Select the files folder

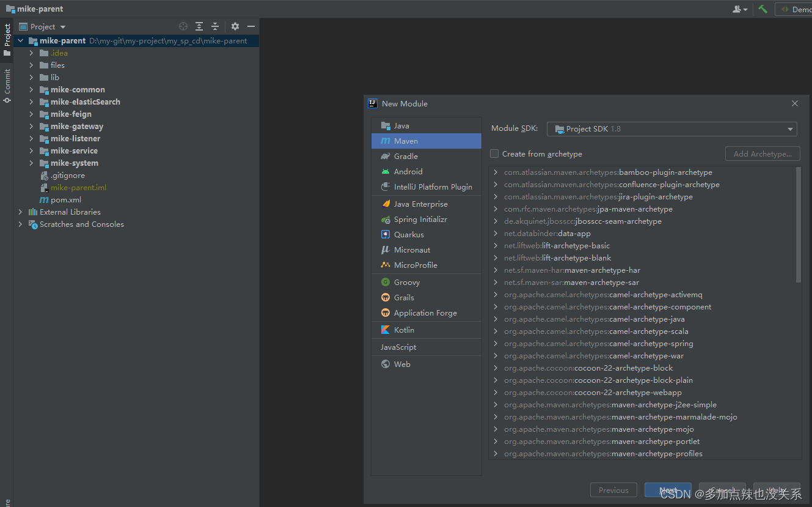tap(57, 65)
